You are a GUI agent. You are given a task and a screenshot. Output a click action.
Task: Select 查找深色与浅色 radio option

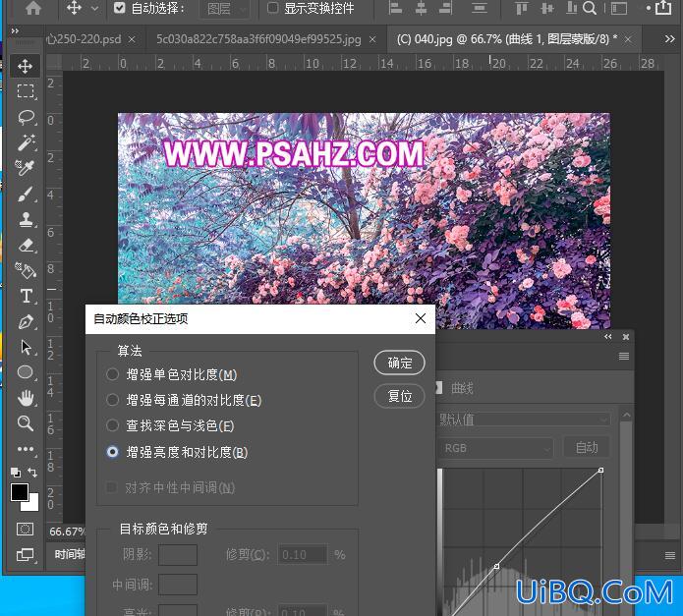coord(112,425)
